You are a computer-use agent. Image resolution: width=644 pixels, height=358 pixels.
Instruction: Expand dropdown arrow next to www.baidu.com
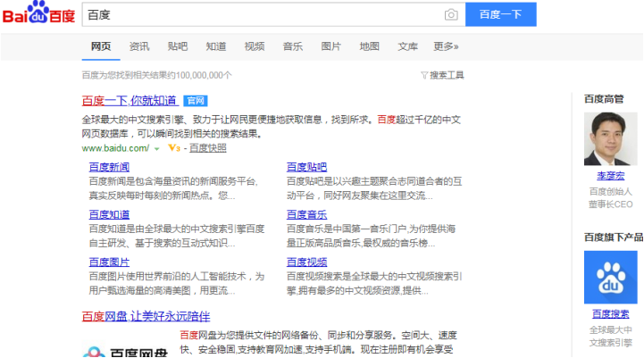157,148
